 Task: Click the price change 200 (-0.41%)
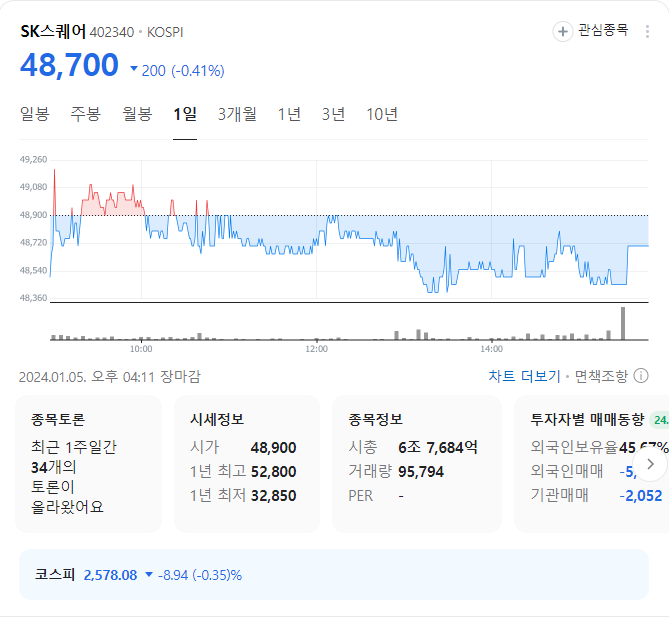point(177,70)
